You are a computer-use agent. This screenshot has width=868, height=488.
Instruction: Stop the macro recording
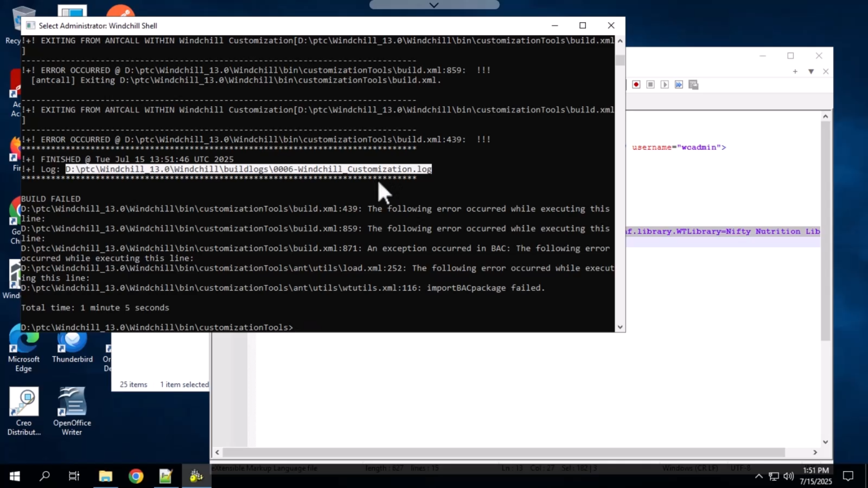(x=651, y=84)
